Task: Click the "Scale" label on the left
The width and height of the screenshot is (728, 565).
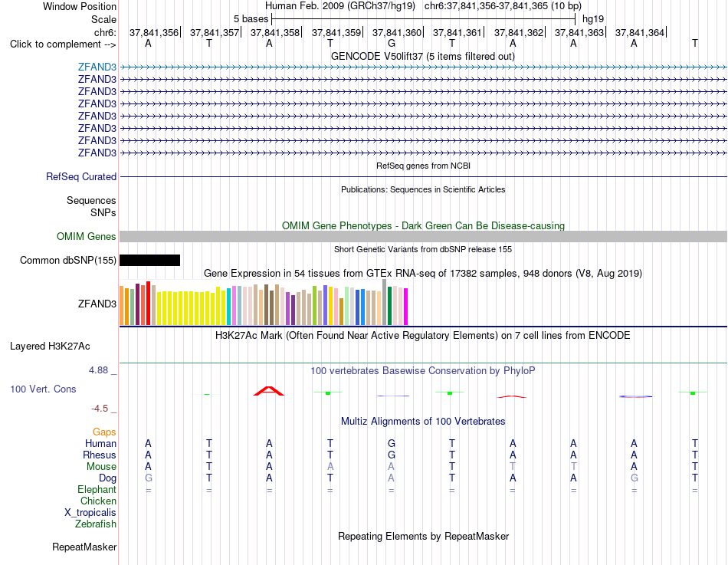Action: 103,19
